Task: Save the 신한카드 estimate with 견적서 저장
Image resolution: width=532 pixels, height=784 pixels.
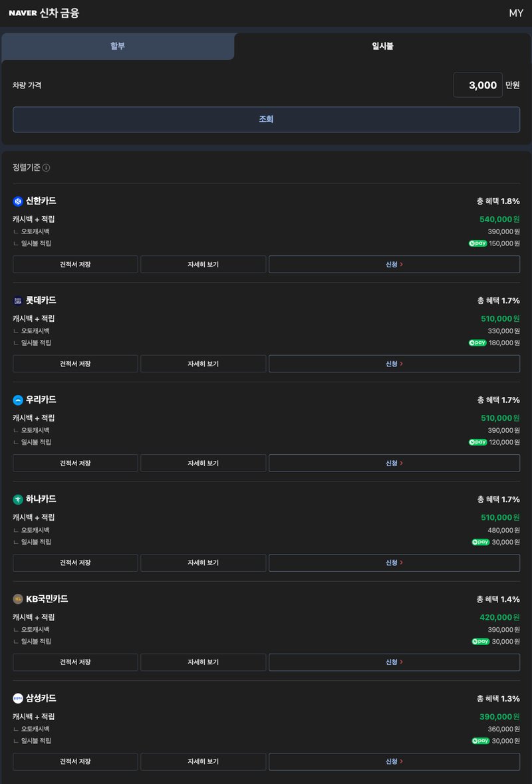Action: point(75,265)
